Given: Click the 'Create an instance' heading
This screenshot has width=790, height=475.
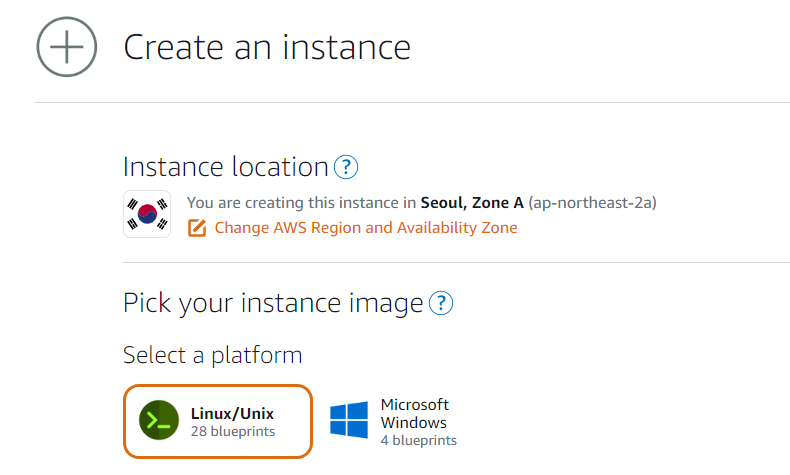Looking at the screenshot, I should coord(267,47).
